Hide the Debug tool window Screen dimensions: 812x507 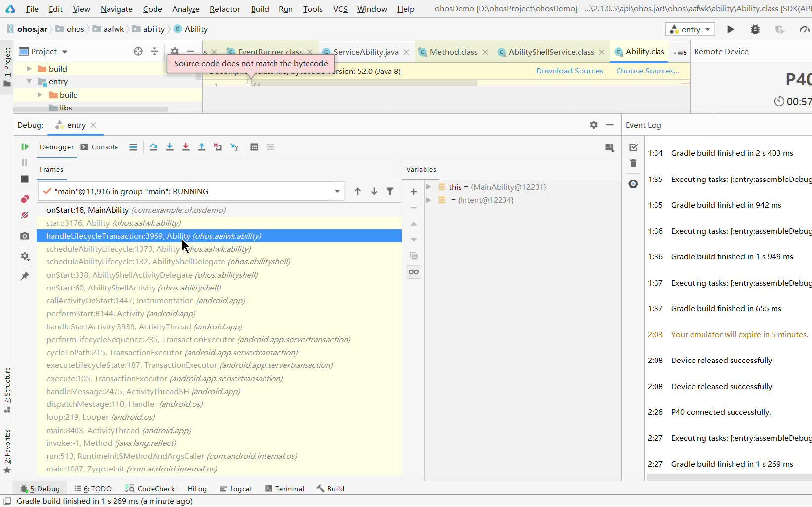pos(610,125)
